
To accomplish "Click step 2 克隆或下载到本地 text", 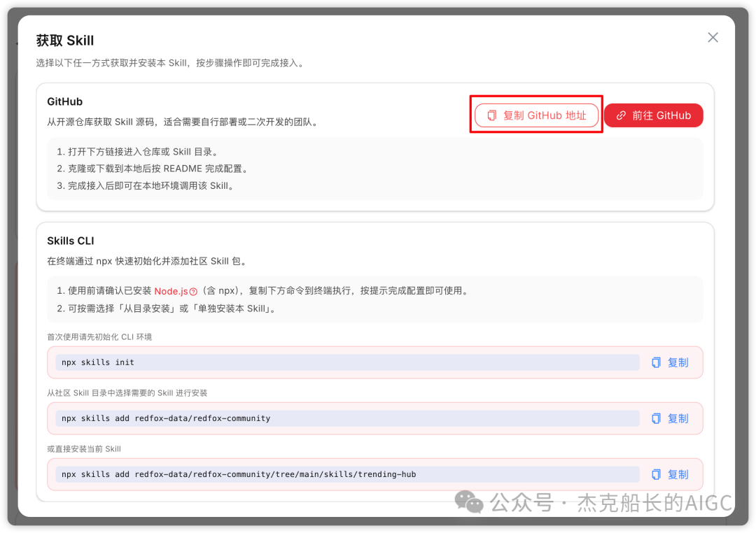I will [x=153, y=169].
